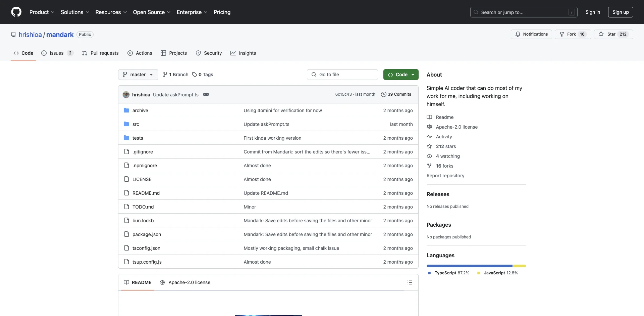Viewport: 644px width, 316px height.
Task: Open the hrishioa owner link
Action: [x=30, y=35]
